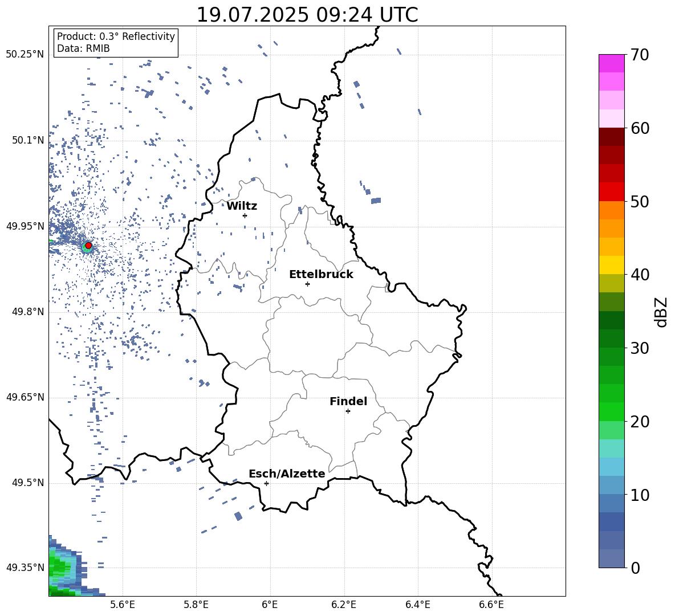Click the 49.5°N latitude label

click(x=28, y=483)
